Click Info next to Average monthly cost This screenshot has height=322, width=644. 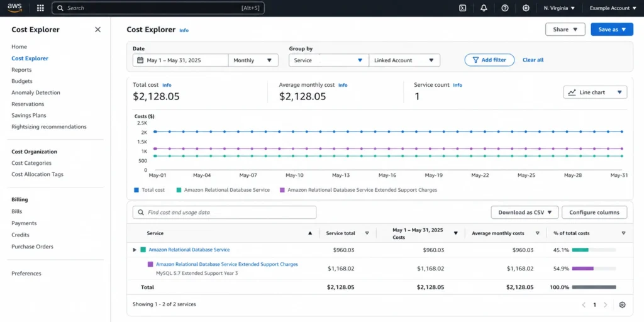tap(343, 85)
